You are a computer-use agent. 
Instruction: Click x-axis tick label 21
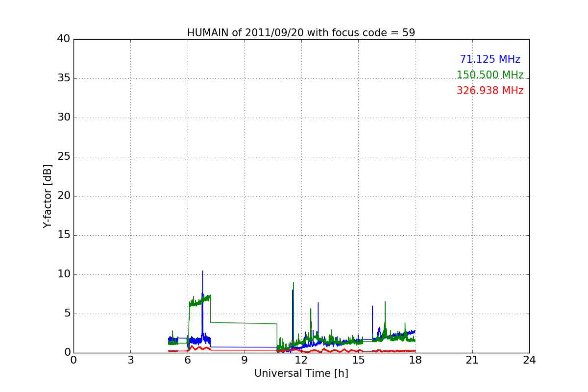tap(472, 360)
